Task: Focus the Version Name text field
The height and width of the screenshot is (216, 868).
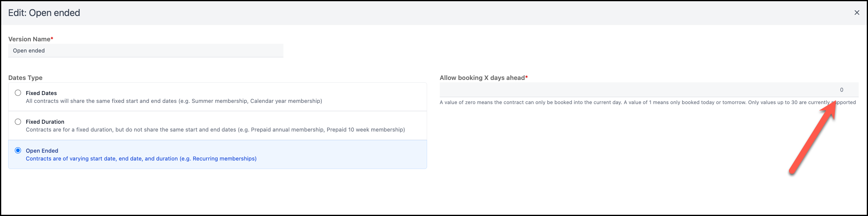Action: point(145,51)
